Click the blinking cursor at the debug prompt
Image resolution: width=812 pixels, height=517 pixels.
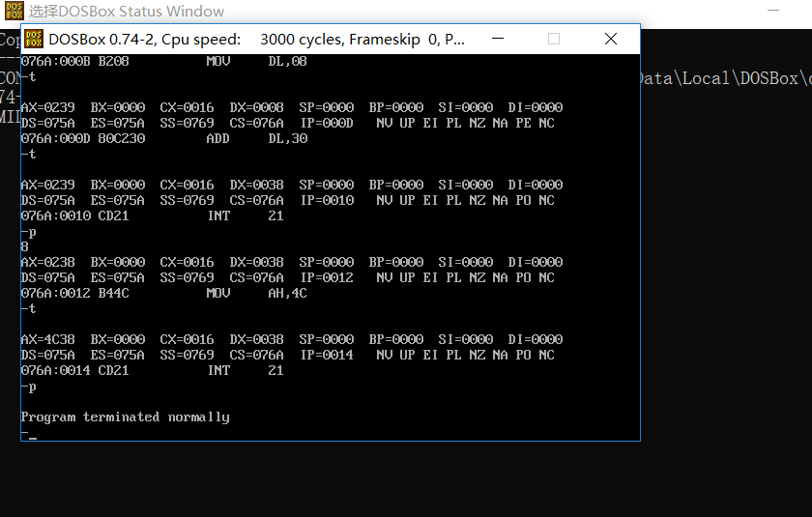pyautogui.click(x=33, y=438)
